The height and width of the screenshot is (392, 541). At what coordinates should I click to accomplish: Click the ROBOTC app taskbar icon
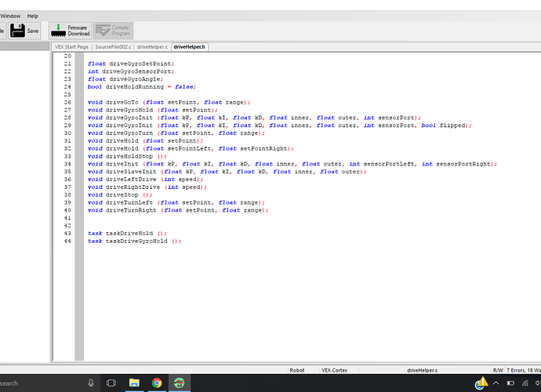[179, 383]
